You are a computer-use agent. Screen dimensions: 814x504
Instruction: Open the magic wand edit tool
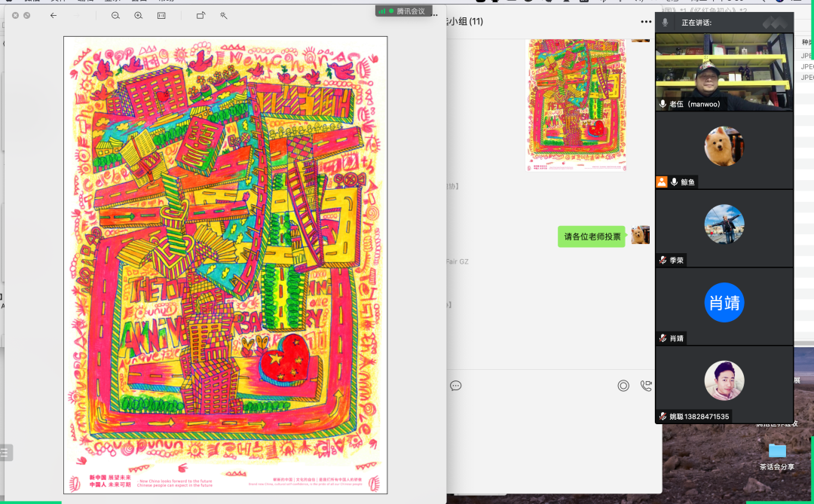[224, 15]
